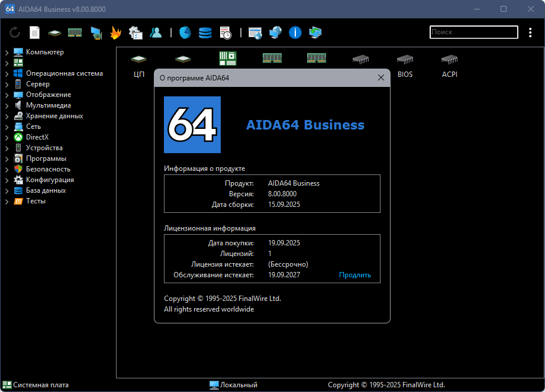Select the unlabeled motherboard tree item
The width and height of the screenshot is (545, 392).
(18, 63)
